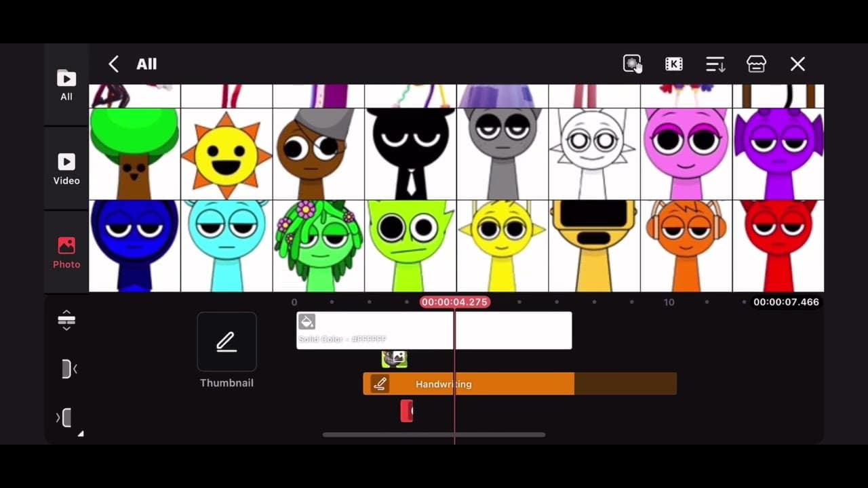868x488 pixels.
Task: Jump to clip end icon
Action: point(64,418)
